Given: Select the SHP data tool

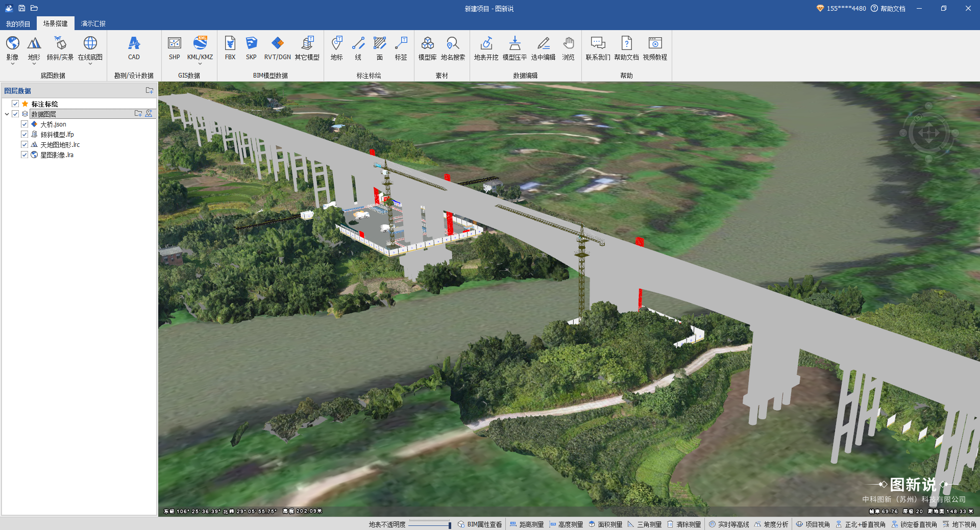Looking at the screenshot, I should (175, 48).
